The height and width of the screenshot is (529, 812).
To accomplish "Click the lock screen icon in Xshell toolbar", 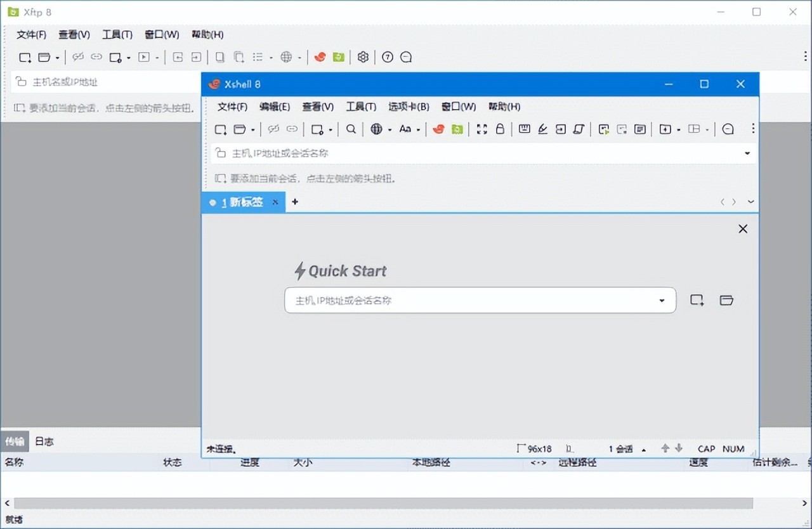I will (x=500, y=129).
